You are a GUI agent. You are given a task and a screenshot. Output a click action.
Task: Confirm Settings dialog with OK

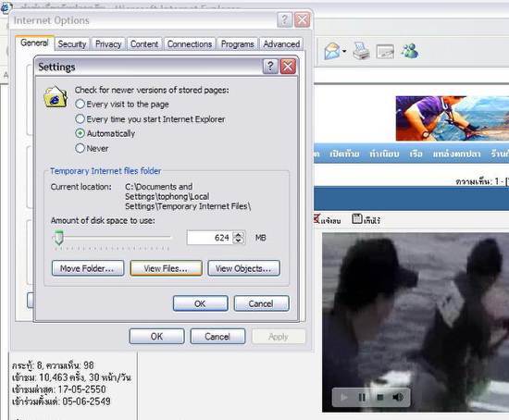point(200,303)
